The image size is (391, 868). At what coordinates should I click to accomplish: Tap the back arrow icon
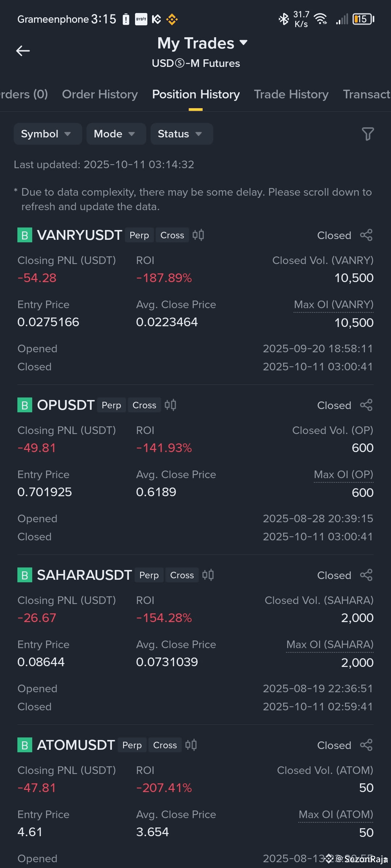[x=23, y=51]
